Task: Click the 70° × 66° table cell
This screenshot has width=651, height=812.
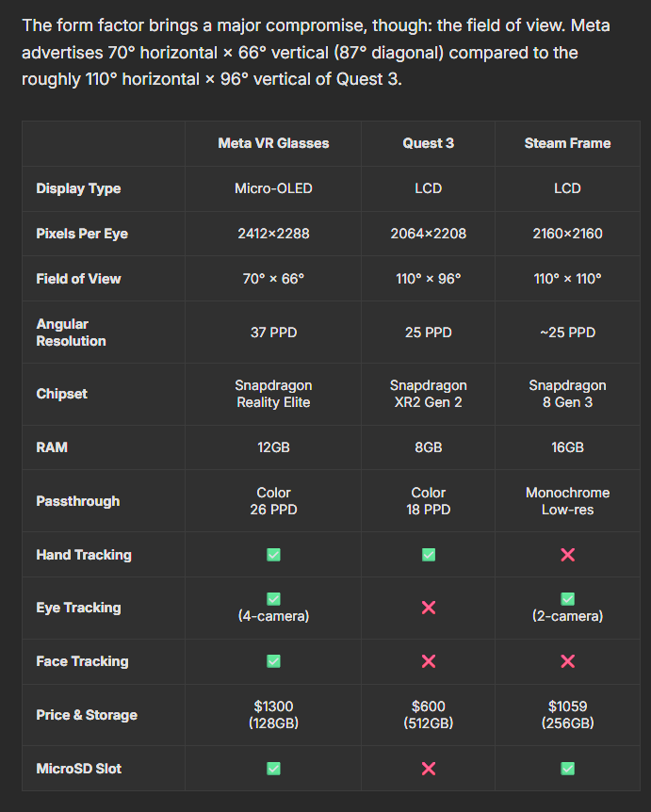Action: click(273, 279)
